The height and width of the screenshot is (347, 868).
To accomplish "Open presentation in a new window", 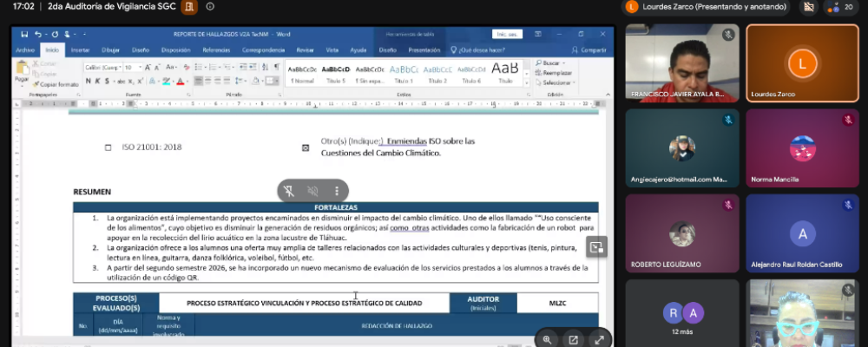I will pyautogui.click(x=573, y=340).
